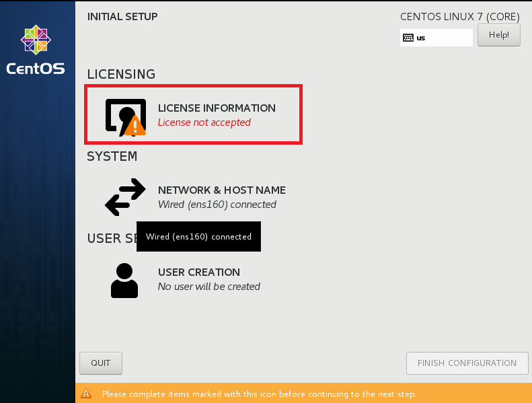The height and width of the screenshot is (403, 532).
Task: Click the QUIT button
Action: pyautogui.click(x=101, y=363)
